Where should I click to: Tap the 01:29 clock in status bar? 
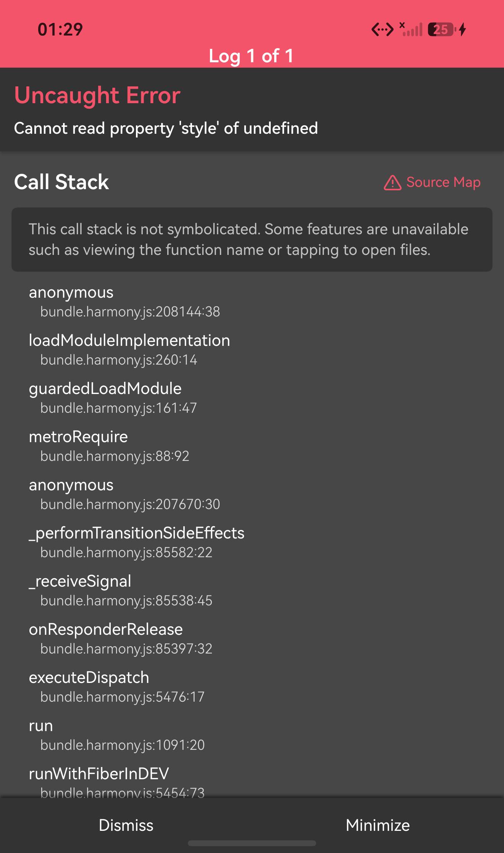60,29
